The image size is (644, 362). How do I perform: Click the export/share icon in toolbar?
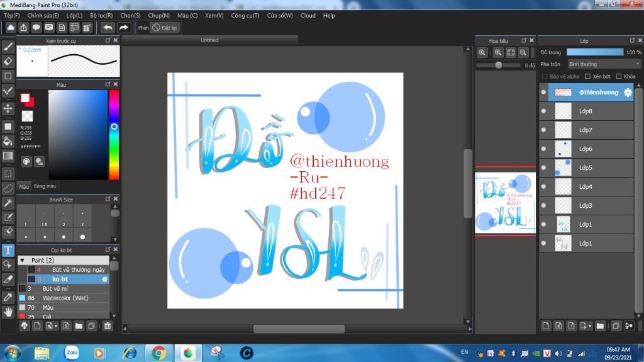point(23,28)
